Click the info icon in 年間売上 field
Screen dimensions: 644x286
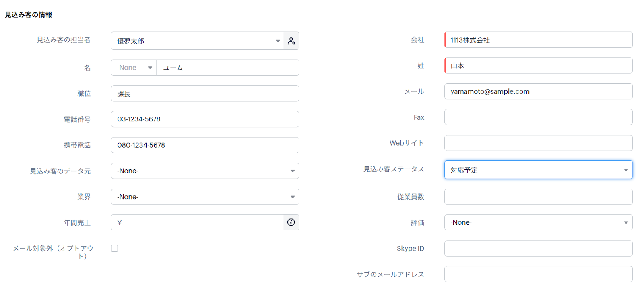[x=291, y=222]
